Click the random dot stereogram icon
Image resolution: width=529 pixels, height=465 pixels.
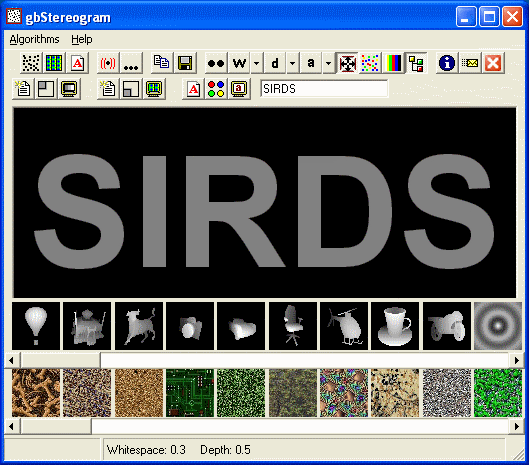click(x=31, y=63)
